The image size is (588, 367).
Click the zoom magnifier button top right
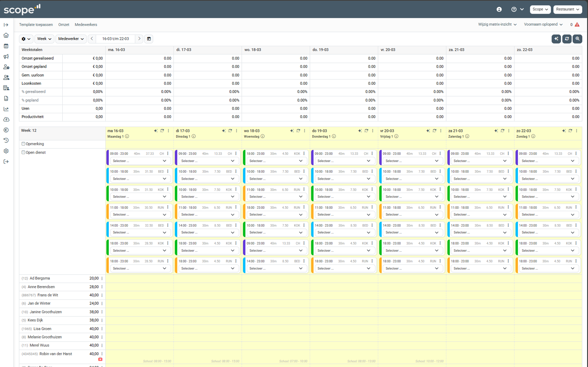[577, 39]
